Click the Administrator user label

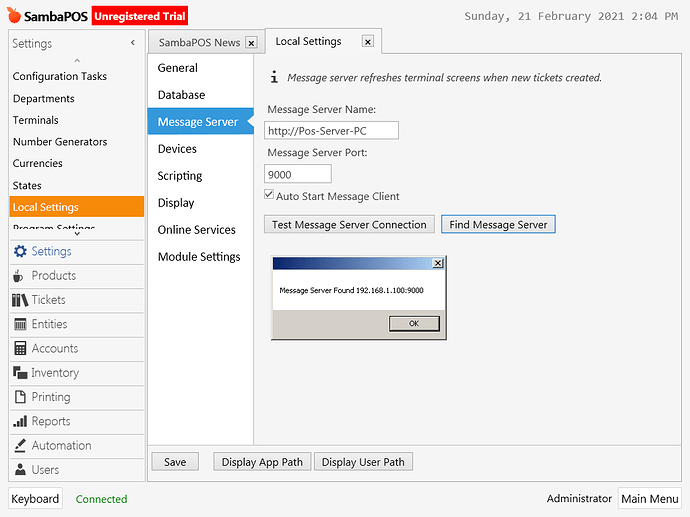tap(579, 499)
